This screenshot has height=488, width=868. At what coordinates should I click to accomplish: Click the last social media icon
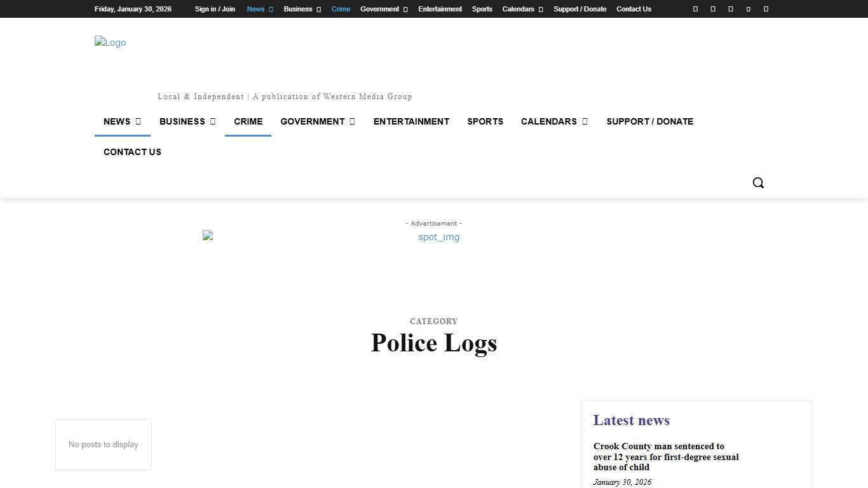[x=766, y=9]
